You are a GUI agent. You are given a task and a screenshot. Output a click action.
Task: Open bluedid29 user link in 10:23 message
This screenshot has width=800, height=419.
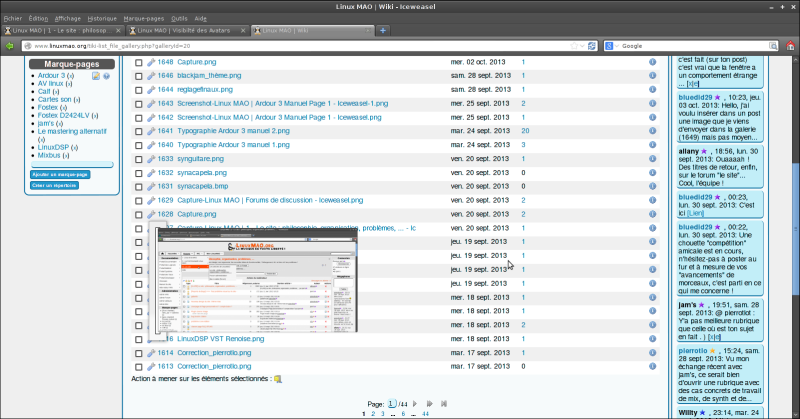coord(695,97)
